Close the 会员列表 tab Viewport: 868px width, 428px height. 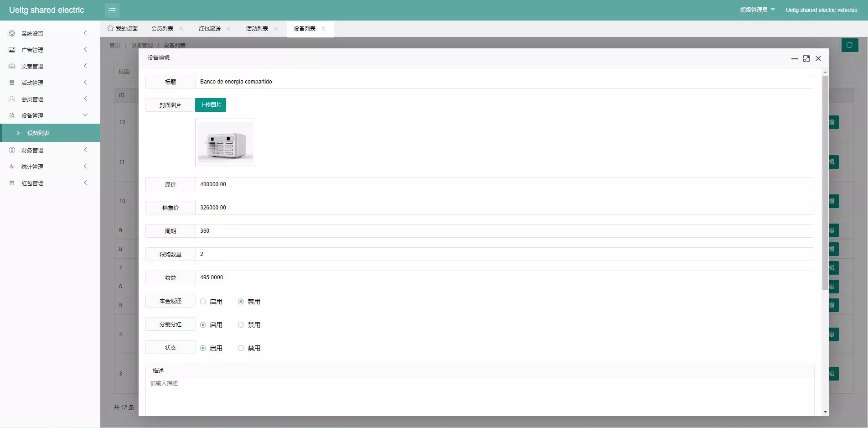pos(181,28)
